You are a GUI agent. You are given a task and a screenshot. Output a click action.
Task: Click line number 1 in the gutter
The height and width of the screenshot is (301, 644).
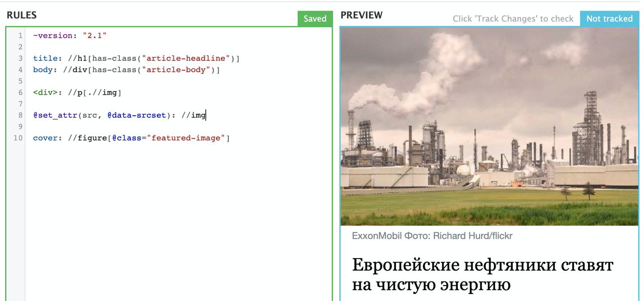[x=20, y=36]
